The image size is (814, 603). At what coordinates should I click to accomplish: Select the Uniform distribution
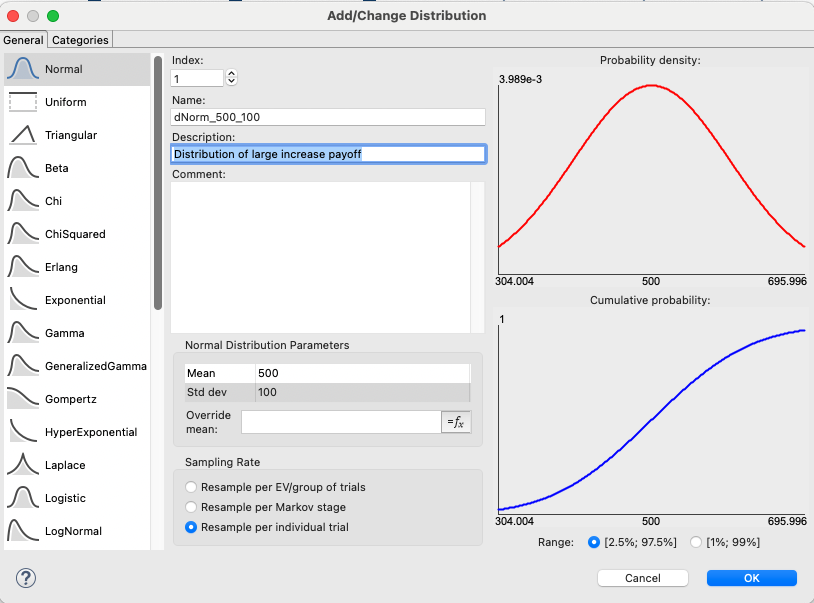pyautogui.click(x=70, y=101)
